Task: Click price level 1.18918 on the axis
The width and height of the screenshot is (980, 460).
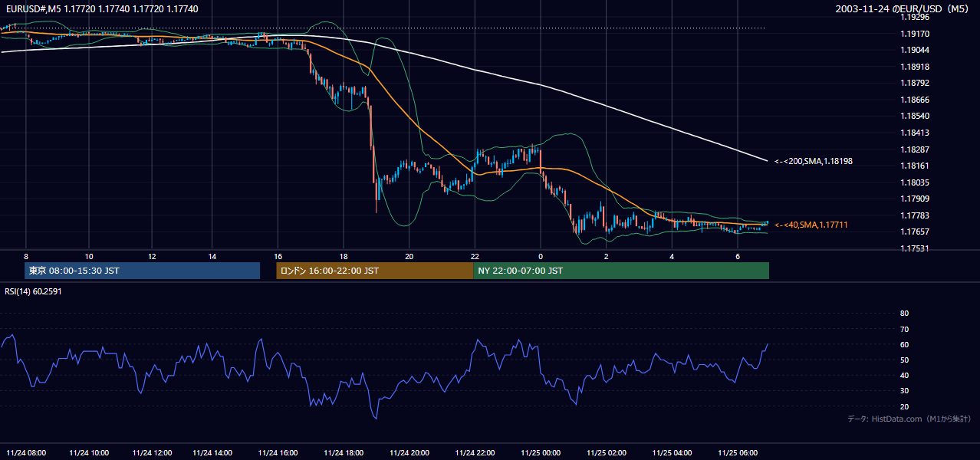Action: pos(914,67)
